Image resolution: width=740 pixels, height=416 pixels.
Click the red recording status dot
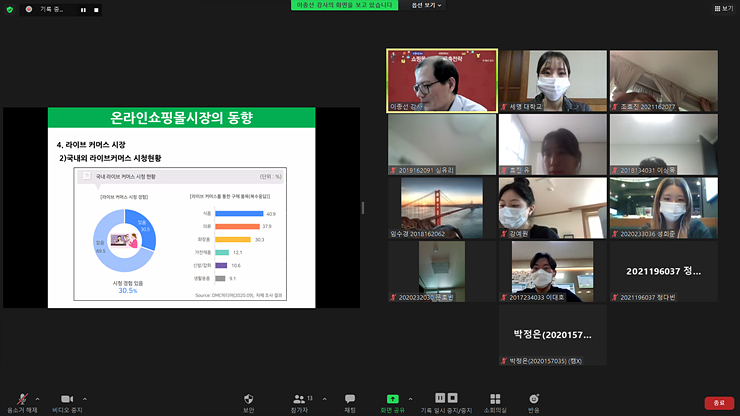tap(29, 9)
